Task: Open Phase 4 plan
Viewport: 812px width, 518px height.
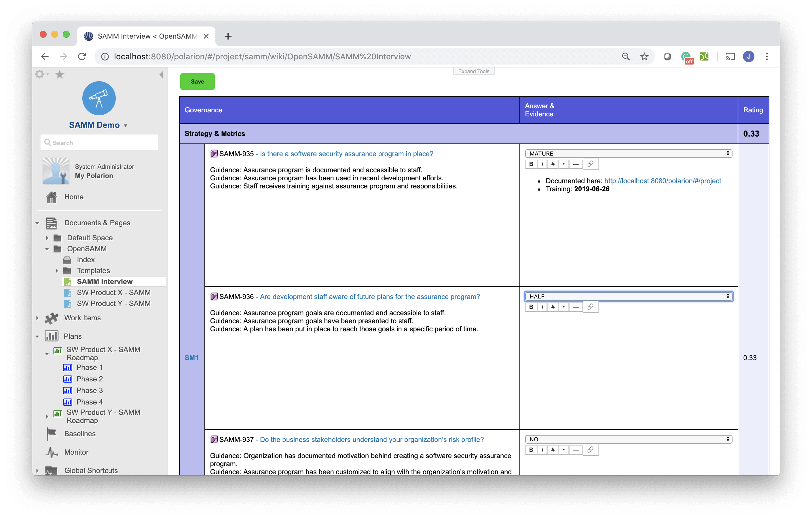Action: 89,402
